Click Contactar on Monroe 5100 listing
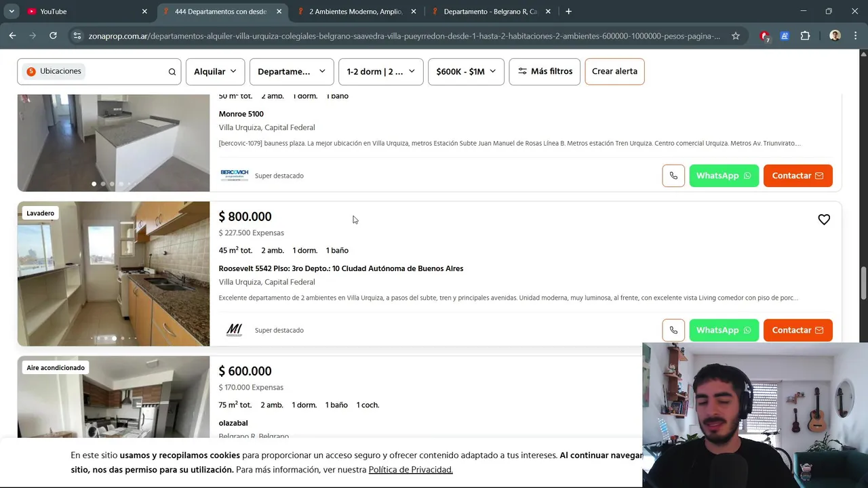868x488 pixels. click(x=797, y=176)
